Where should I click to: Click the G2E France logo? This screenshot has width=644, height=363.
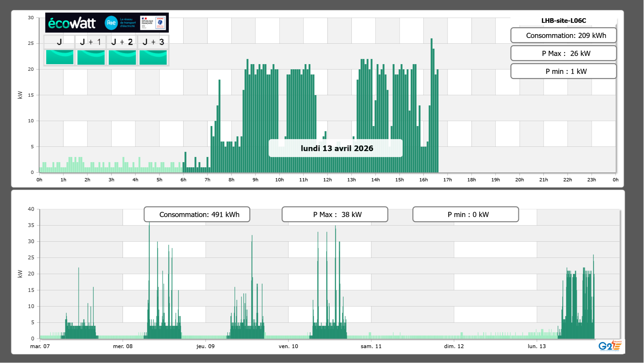tap(610, 346)
